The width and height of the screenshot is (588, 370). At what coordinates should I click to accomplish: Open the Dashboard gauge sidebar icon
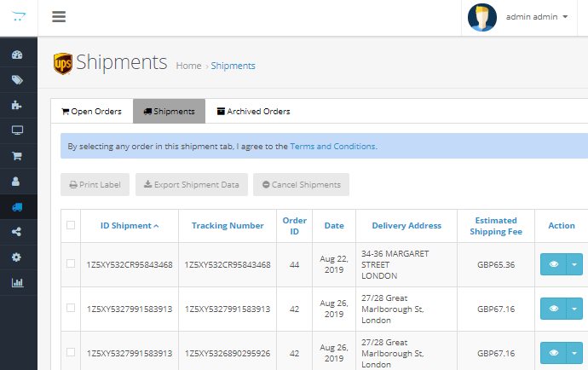pyautogui.click(x=17, y=55)
